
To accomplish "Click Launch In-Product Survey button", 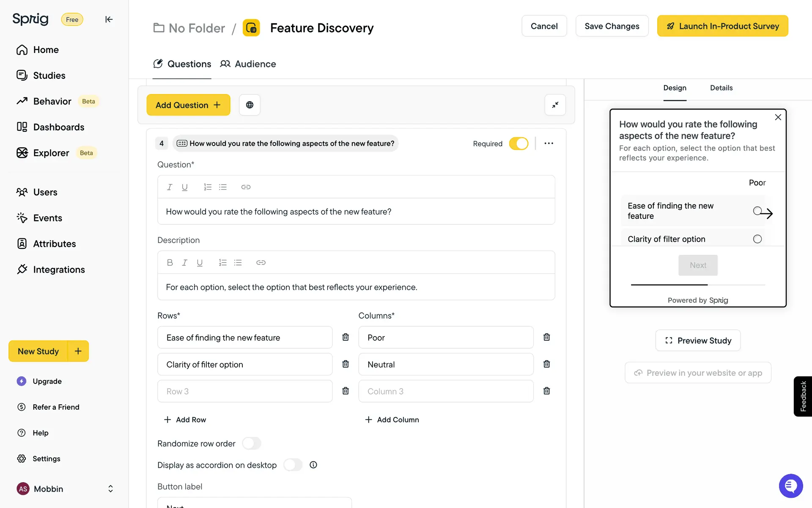I will 722,26.
